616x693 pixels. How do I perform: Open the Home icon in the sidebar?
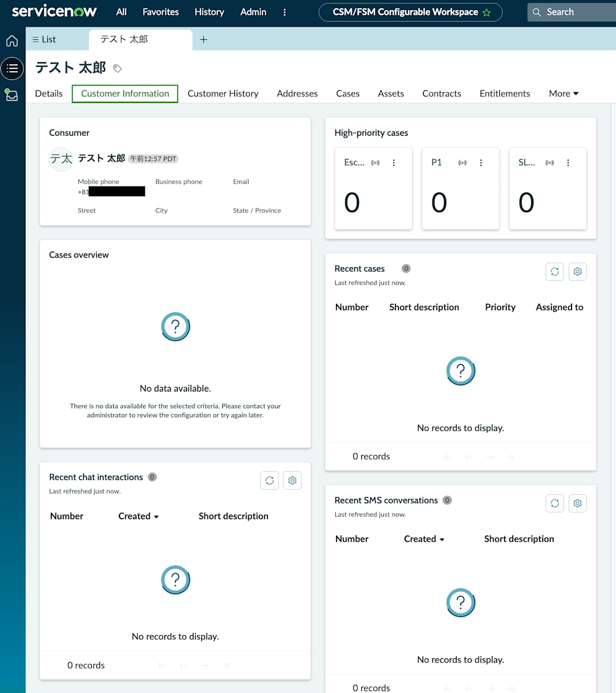click(x=12, y=41)
